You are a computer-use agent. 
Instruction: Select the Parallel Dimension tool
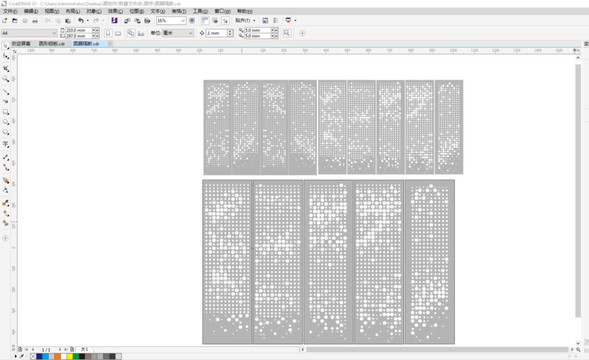coord(6,157)
